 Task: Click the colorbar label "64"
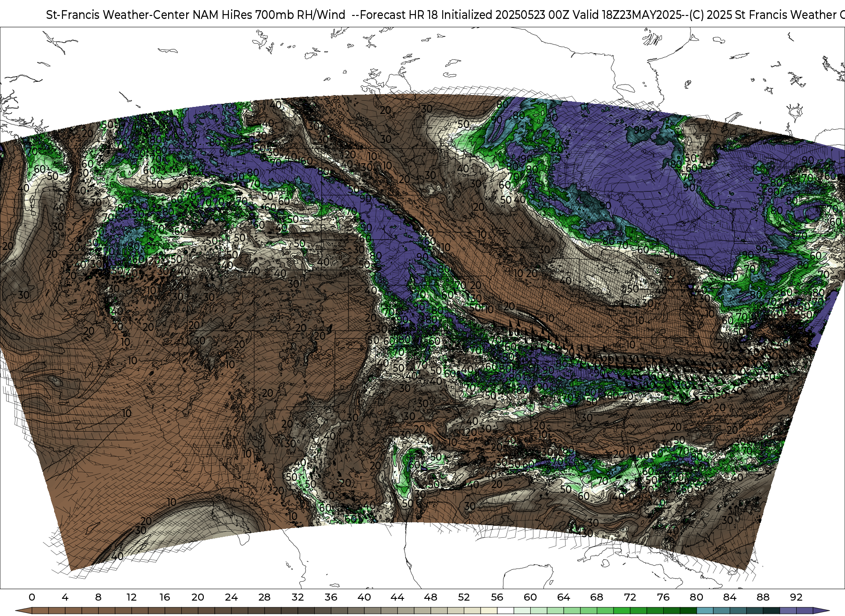pyautogui.click(x=563, y=597)
